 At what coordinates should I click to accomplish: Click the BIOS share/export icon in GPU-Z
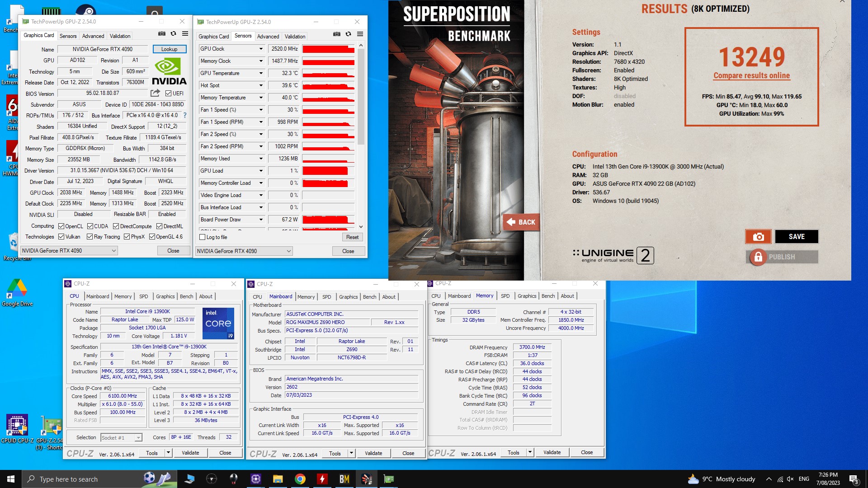pos(155,93)
